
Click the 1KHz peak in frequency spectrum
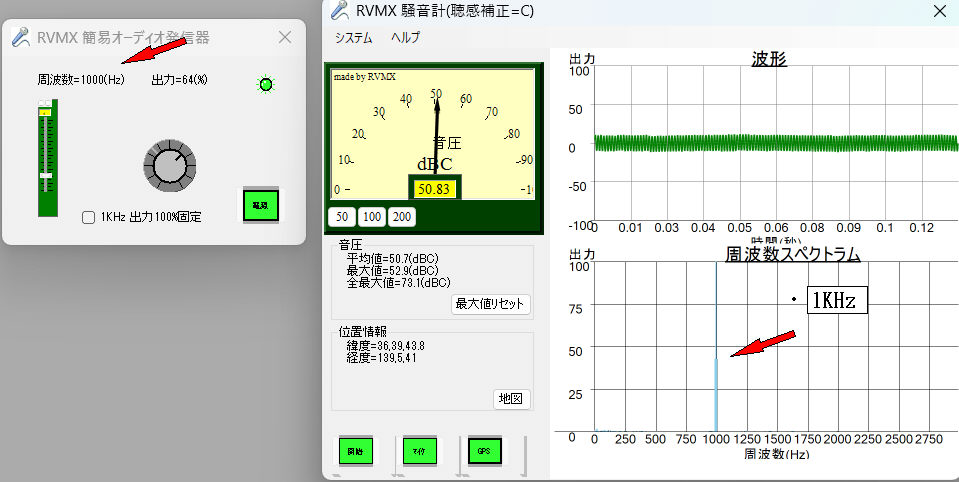716,395
